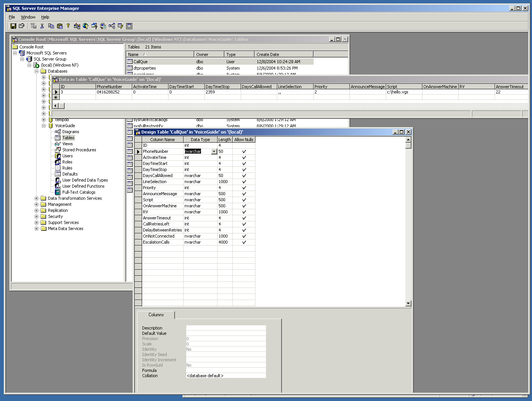Image resolution: width=532 pixels, height=401 pixels.
Task: Collapse the Databases folder node
Action: click(37, 71)
